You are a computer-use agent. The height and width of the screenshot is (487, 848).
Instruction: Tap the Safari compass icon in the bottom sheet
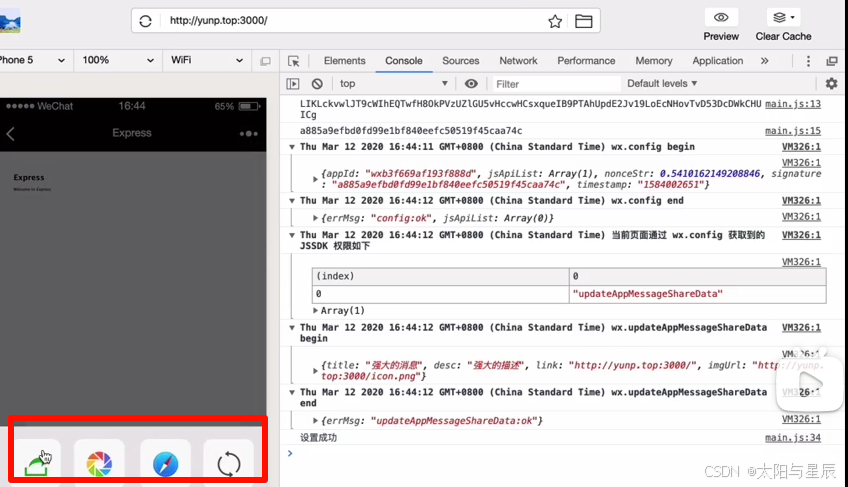165,464
